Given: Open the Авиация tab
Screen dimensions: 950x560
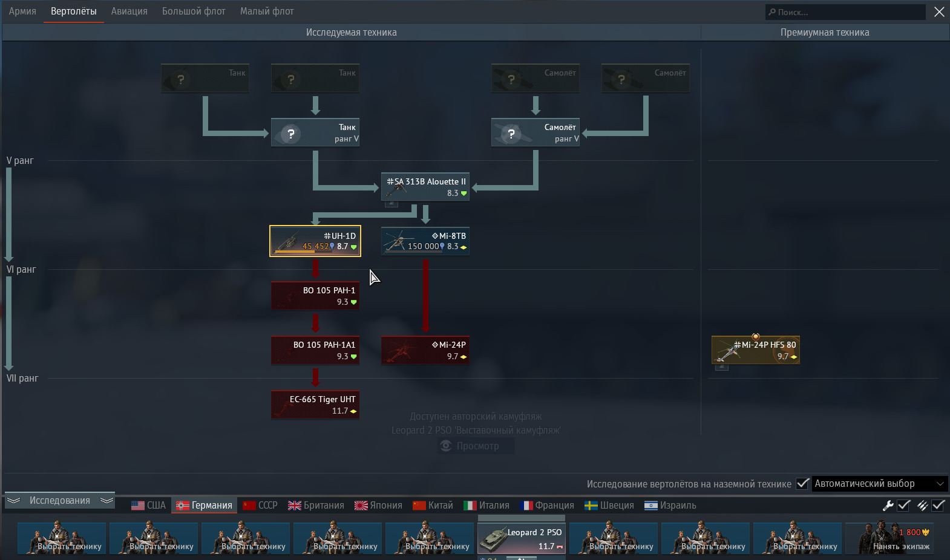Looking at the screenshot, I should 129,11.
